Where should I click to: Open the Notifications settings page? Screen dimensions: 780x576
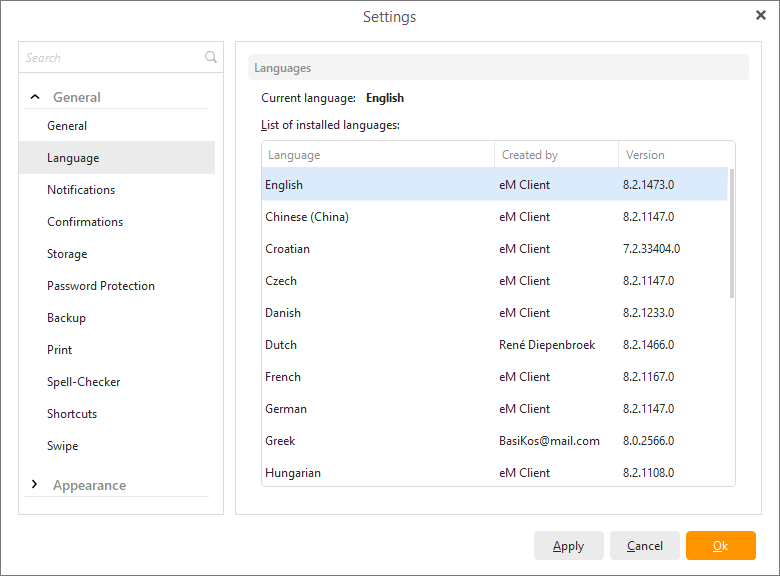point(81,190)
